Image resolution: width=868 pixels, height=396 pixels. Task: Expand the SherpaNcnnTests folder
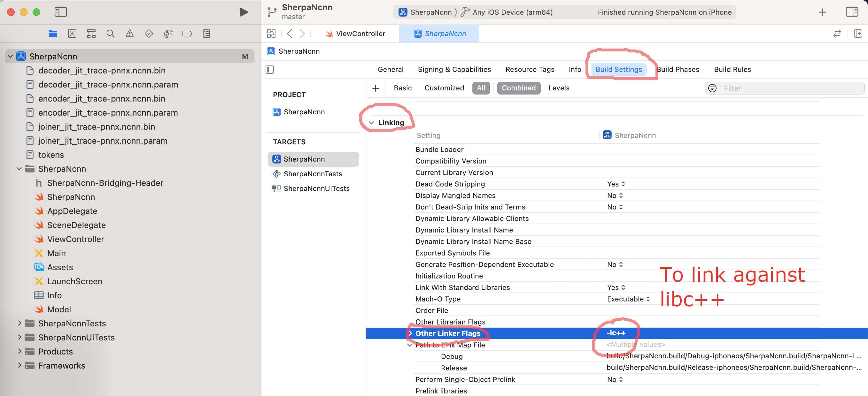point(19,323)
